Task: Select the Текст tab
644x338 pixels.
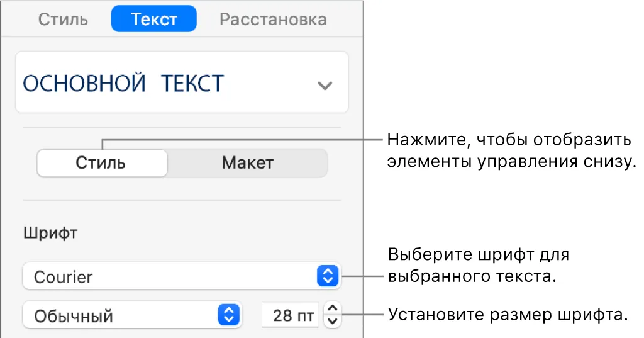Action: tap(153, 19)
